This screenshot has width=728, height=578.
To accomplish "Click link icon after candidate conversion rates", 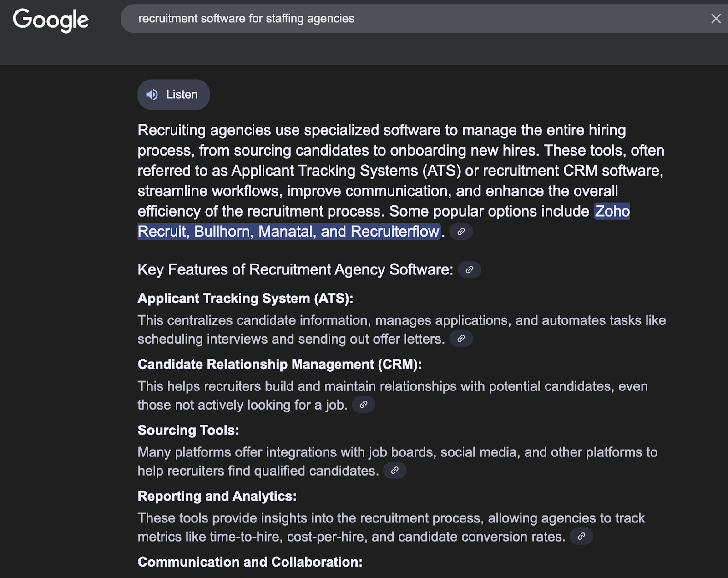I will tap(581, 537).
